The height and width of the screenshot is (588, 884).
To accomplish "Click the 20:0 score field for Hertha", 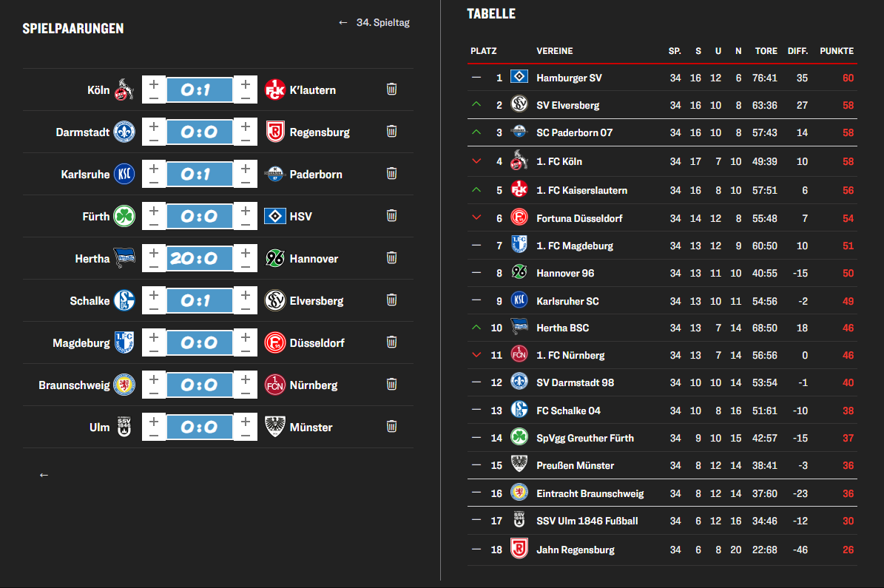I will click(x=200, y=259).
